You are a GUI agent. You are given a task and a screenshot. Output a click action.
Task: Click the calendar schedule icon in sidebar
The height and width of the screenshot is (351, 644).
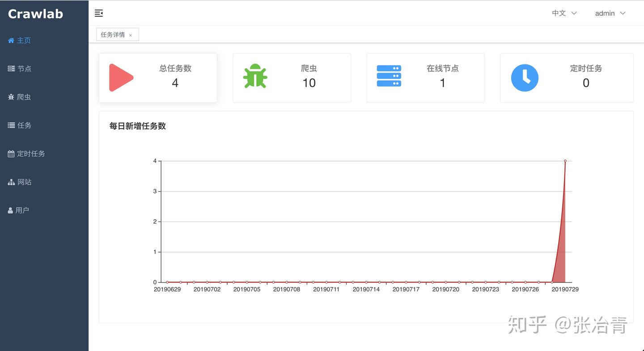tap(11, 154)
